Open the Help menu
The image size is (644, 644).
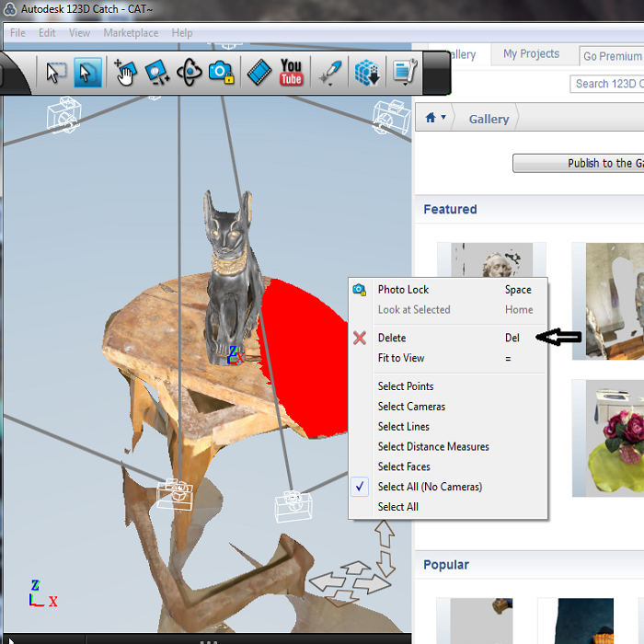pos(182,33)
